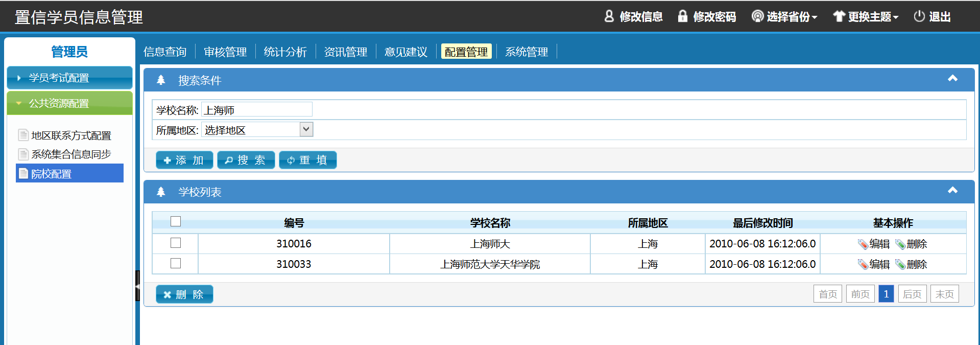The height and width of the screenshot is (345, 980).
Task: Click the sidebar collapse handle arrow
Action: tap(137, 286)
